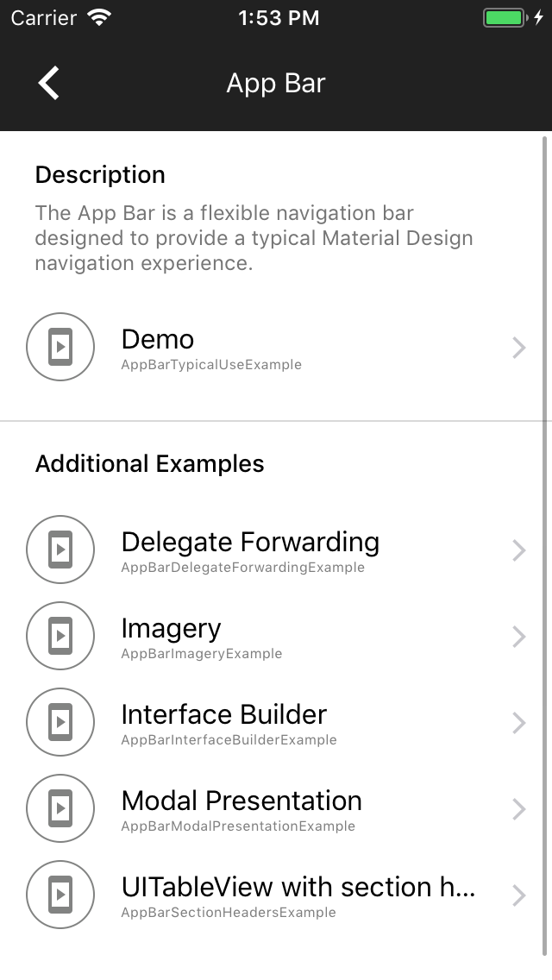Tap the battery indicator icon
This screenshot has width=552, height=980.
[x=505, y=16]
